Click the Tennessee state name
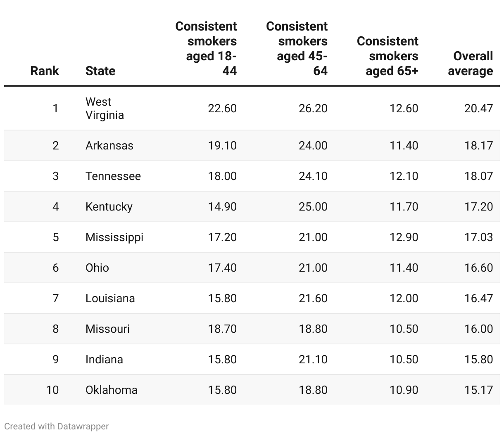504x436 pixels. 113,176
